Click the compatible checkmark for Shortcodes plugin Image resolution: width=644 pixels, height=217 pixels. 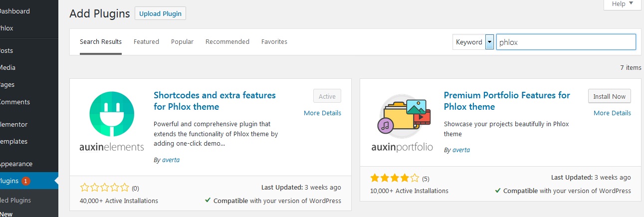208,201
